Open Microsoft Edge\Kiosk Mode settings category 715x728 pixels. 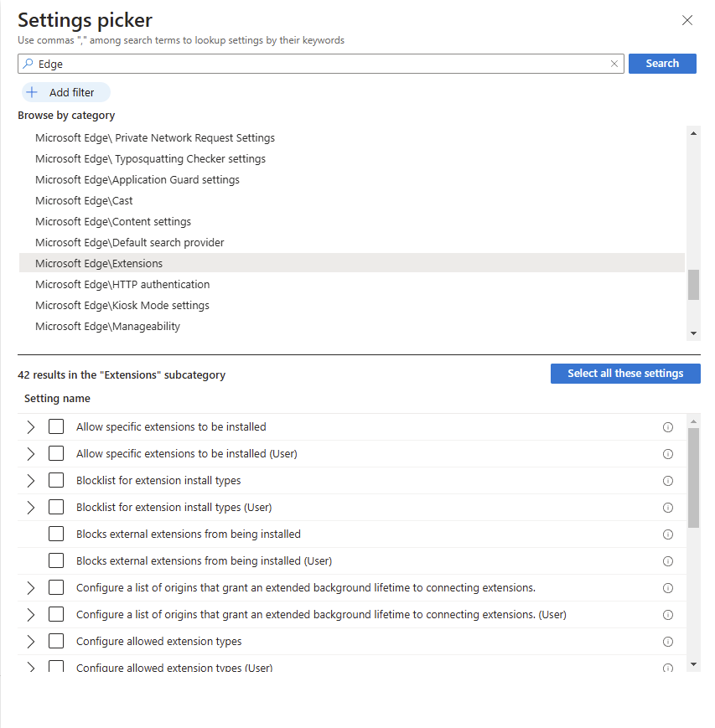[122, 306]
